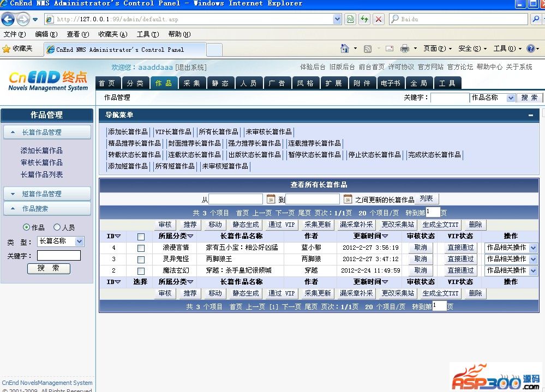Open the 未审核短篇作品 navigation link
This screenshot has height=392, width=545.
click(x=225, y=166)
